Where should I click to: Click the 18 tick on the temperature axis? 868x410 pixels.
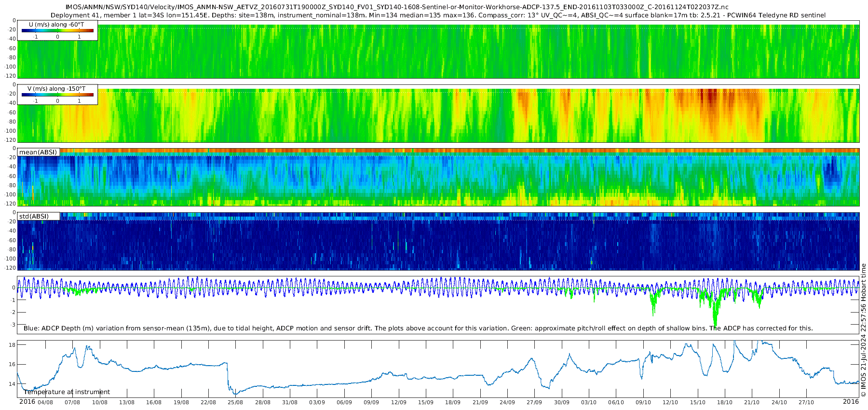click(x=12, y=345)
